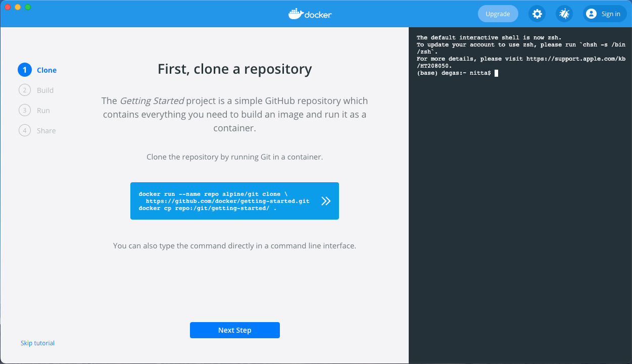Close window with red button
The width and height of the screenshot is (632, 364).
[x=8, y=7]
